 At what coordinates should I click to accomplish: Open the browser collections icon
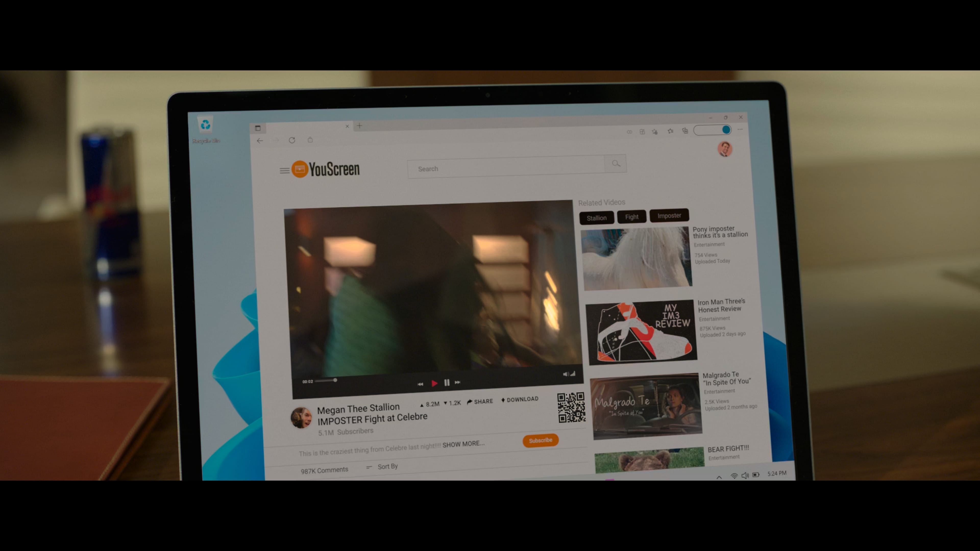(685, 131)
